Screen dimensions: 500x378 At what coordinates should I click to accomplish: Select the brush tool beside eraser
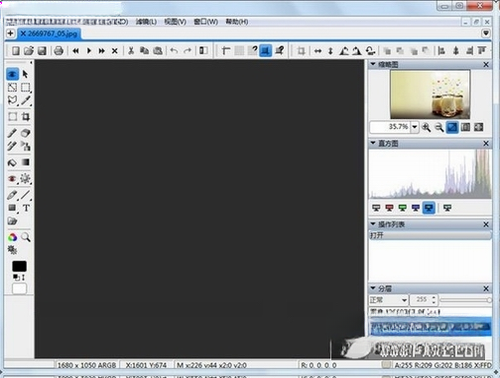tap(12, 133)
